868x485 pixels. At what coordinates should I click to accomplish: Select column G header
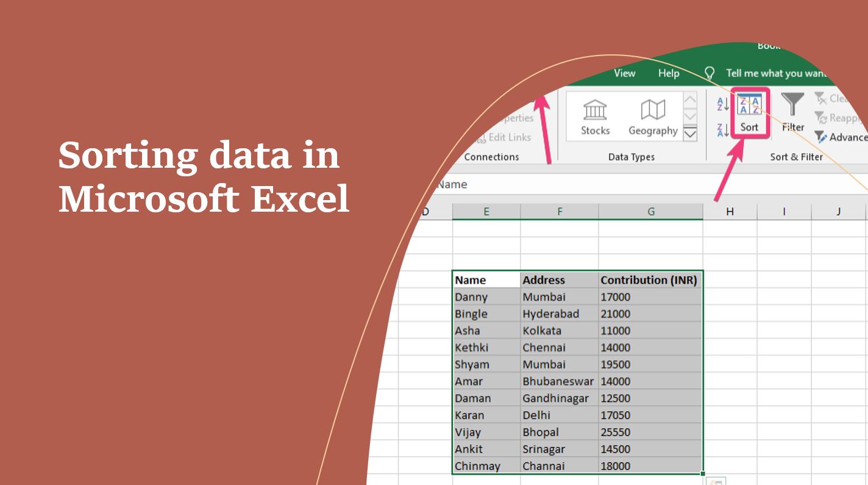(x=650, y=211)
